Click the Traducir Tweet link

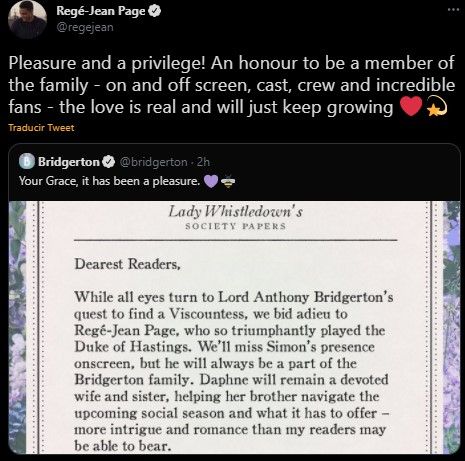coord(41,128)
